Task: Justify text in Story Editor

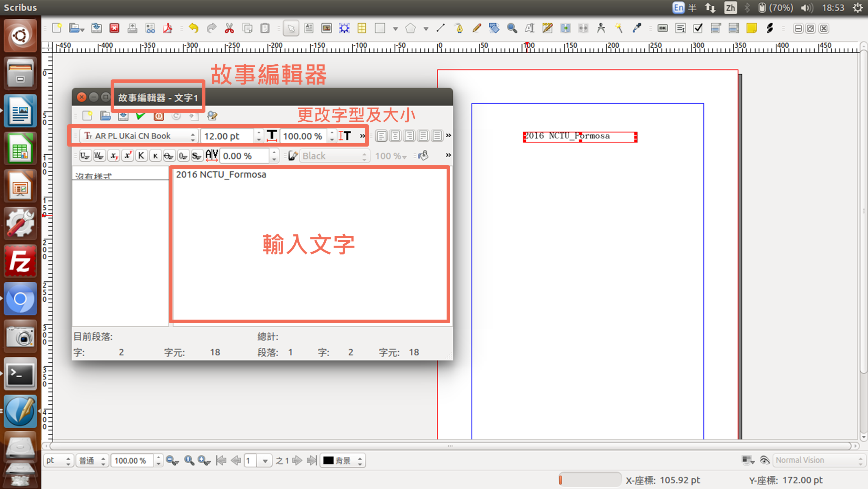Action: pos(423,136)
